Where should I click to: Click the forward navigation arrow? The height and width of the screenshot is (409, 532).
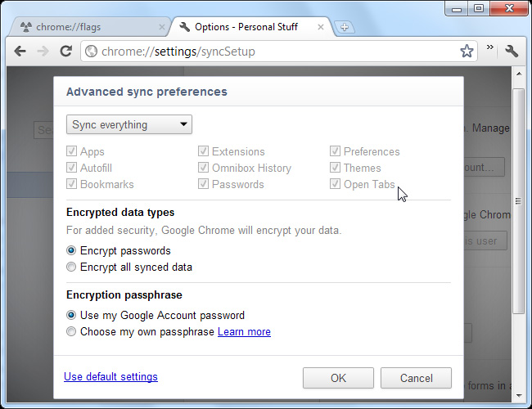tap(43, 52)
